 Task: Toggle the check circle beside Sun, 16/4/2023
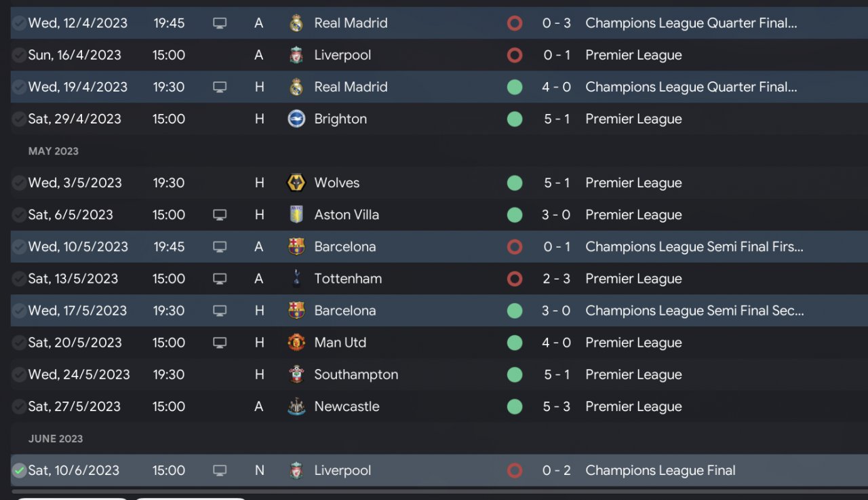point(19,55)
